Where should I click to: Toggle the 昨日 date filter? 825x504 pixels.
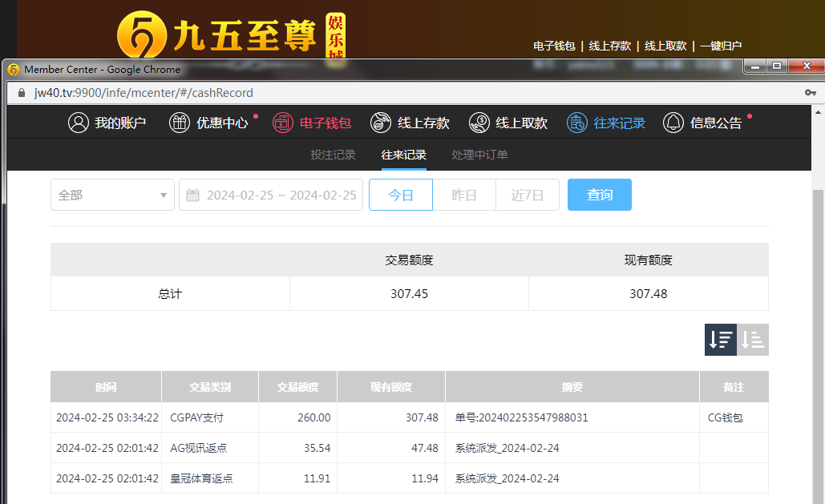point(464,195)
